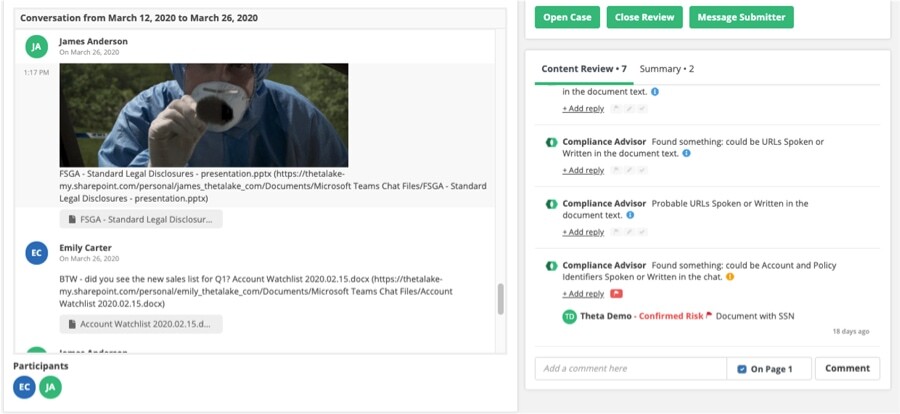Click info icon on topmost cut-off review finding

(655, 91)
